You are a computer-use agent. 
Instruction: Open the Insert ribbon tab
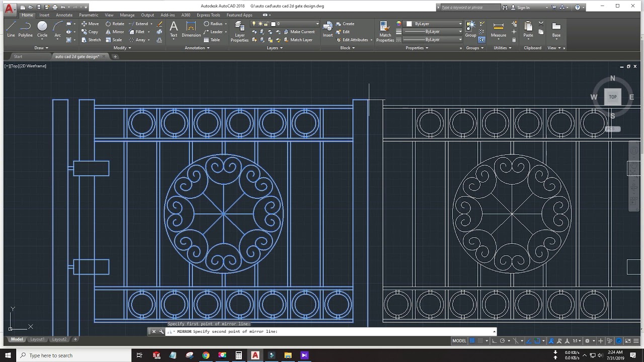pyautogui.click(x=44, y=15)
